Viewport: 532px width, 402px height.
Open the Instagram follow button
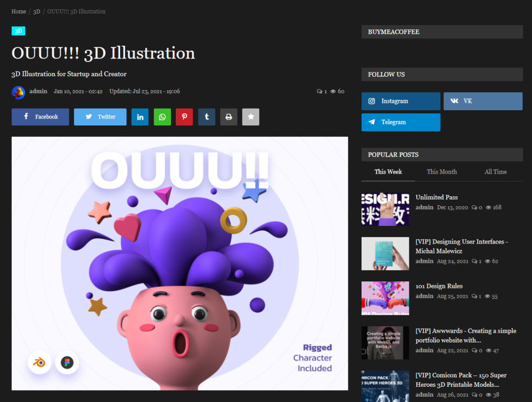400,101
